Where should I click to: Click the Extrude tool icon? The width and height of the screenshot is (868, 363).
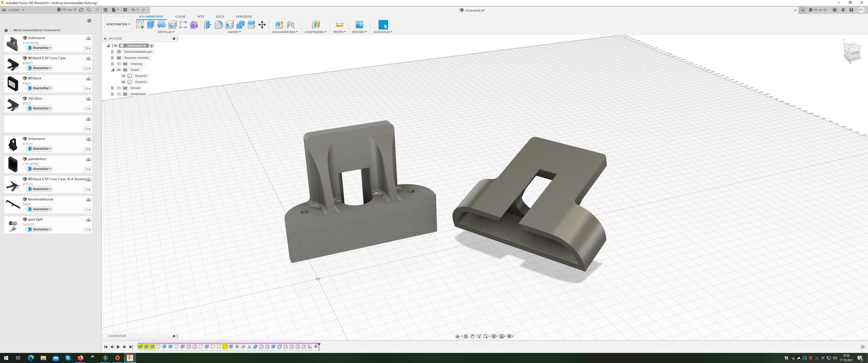[x=151, y=25]
